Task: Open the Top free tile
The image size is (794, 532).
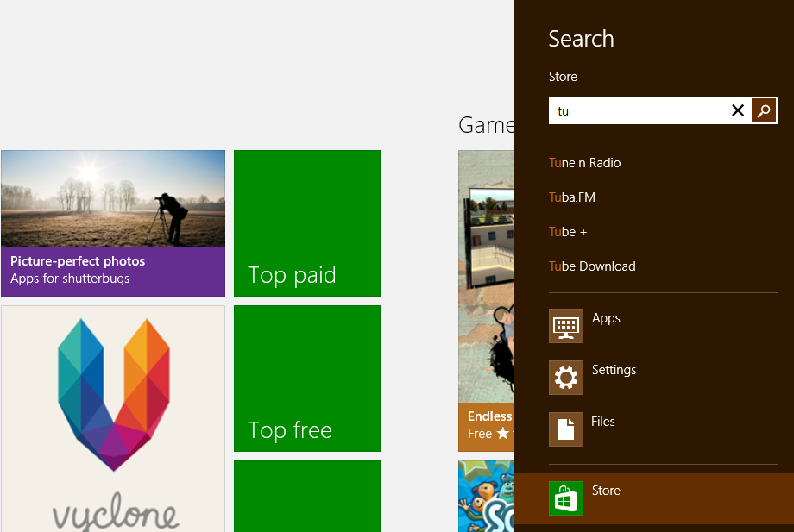Action: [x=307, y=379]
